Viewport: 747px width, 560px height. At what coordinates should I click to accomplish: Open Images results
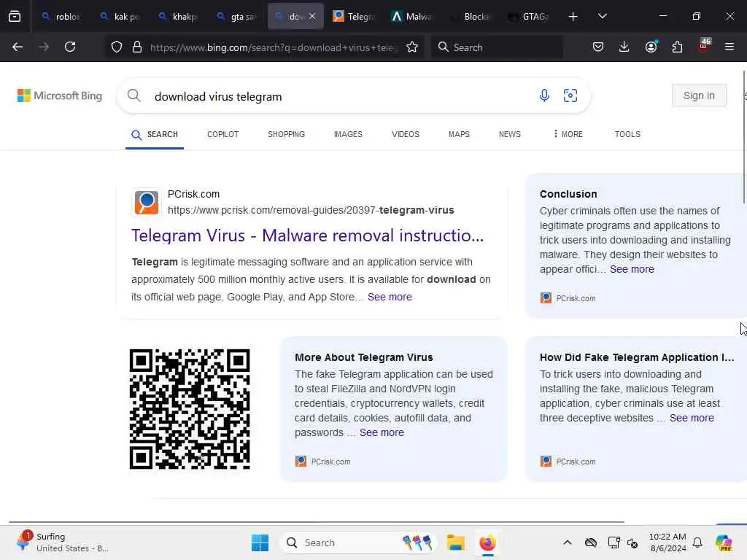point(348,134)
